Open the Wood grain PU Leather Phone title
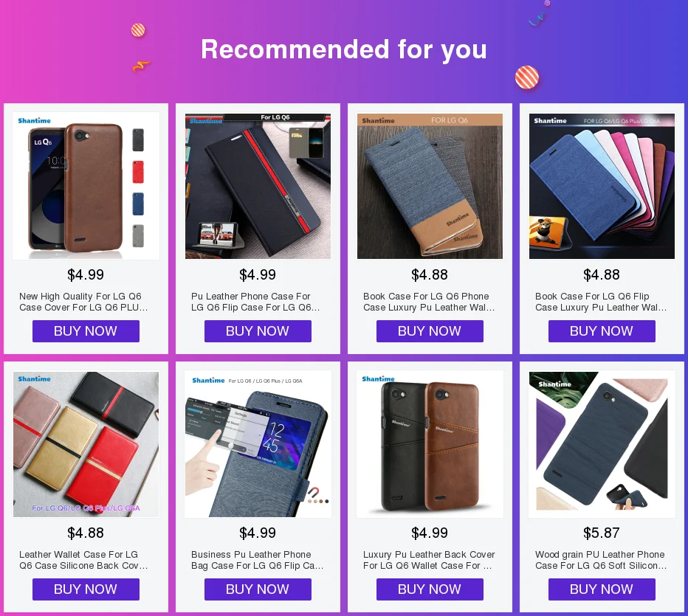The image size is (688, 616). point(601,560)
